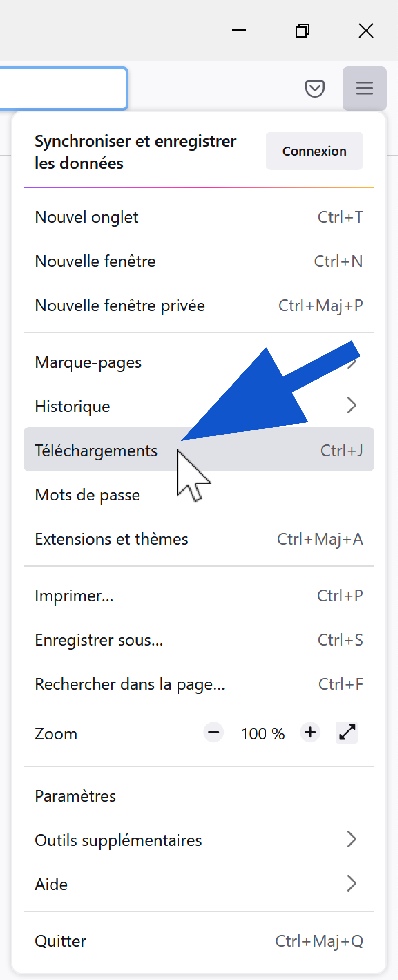Click the Pocket save icon

(315, 89)
